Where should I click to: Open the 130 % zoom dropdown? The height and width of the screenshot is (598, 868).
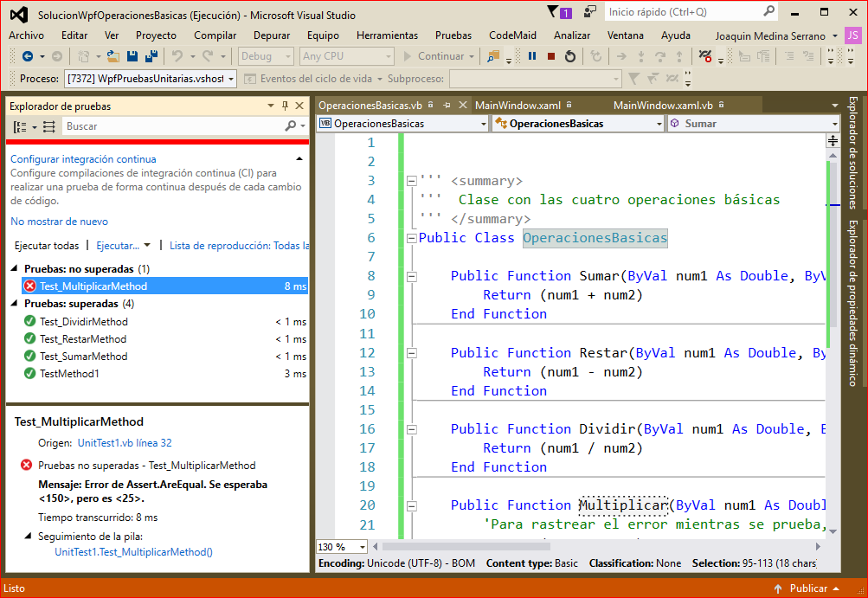(x=342, y=547)
